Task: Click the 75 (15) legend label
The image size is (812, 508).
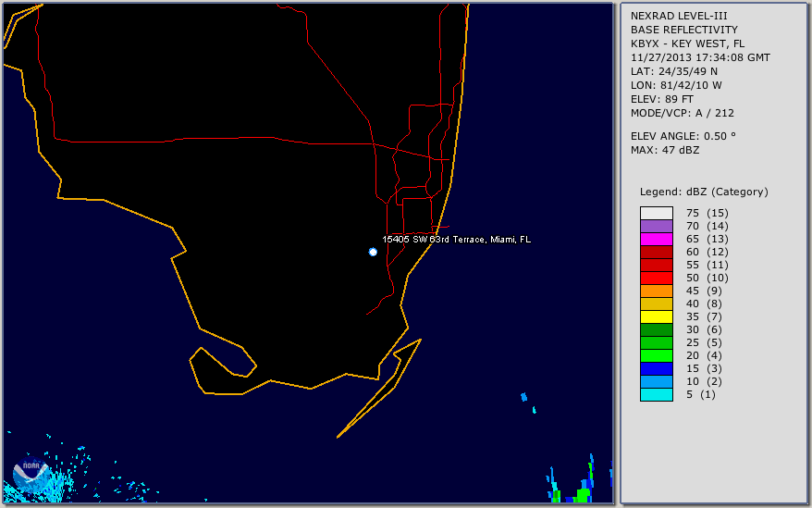Action: point(707,213)
